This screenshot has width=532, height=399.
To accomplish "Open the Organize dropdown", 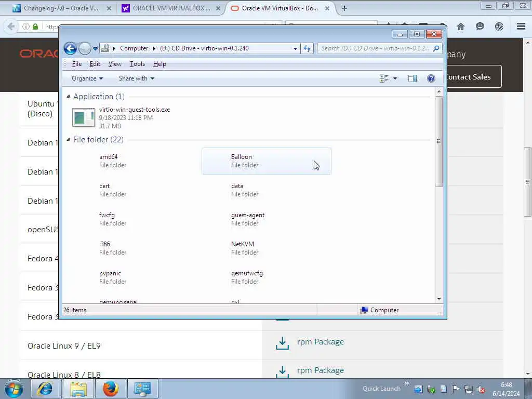I will (x=87, y=78).
